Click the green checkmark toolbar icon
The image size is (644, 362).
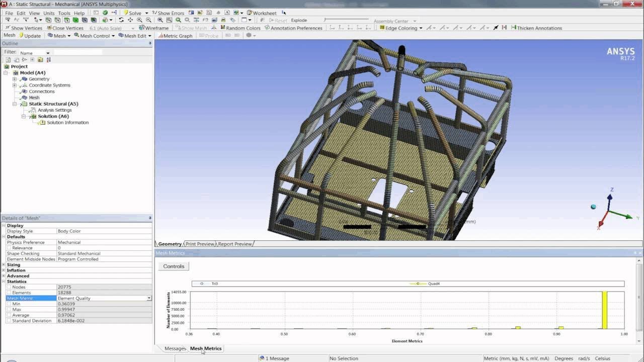(x=105, y=13)
